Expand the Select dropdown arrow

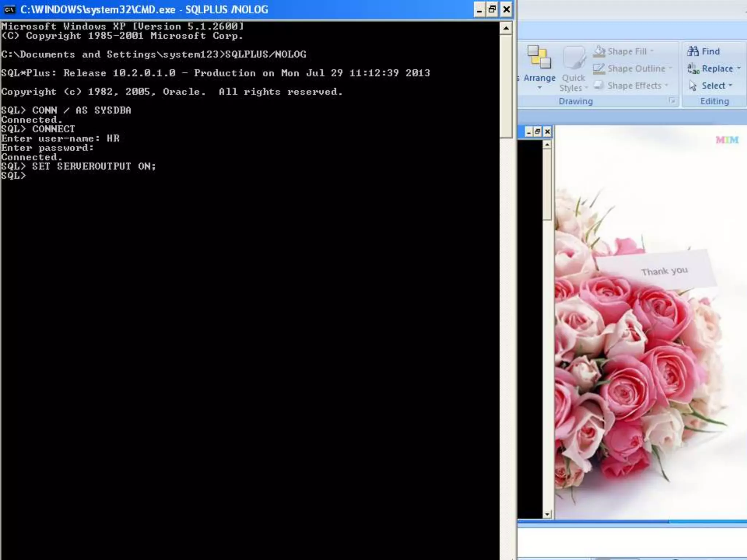coord(730,85)
